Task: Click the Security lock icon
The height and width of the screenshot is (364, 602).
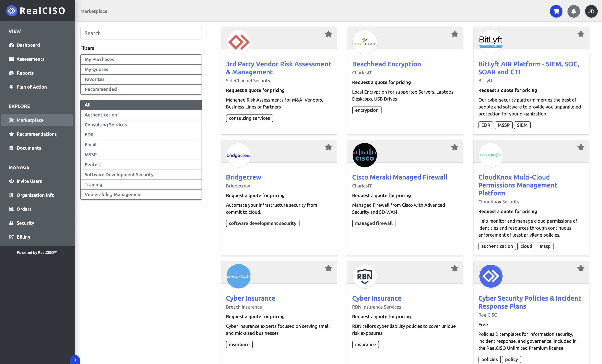Action: coord(11,223)
